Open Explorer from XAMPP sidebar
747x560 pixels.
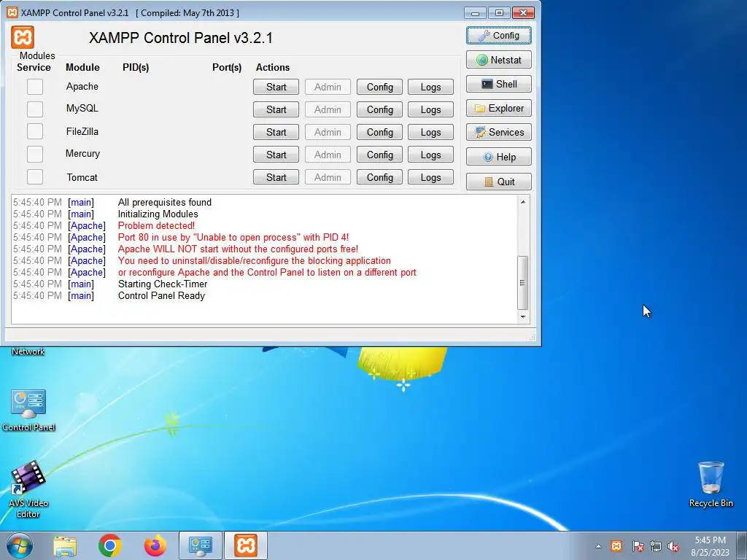click(499, 108)
